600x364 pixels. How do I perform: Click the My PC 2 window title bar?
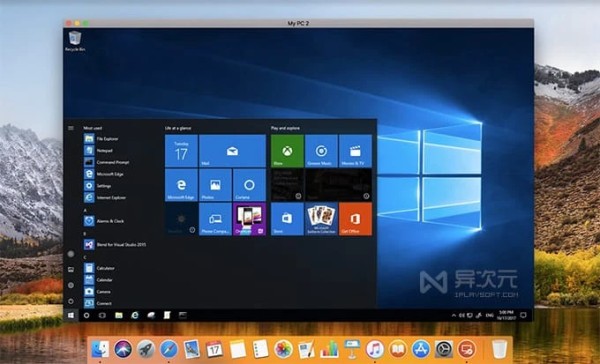298,23
